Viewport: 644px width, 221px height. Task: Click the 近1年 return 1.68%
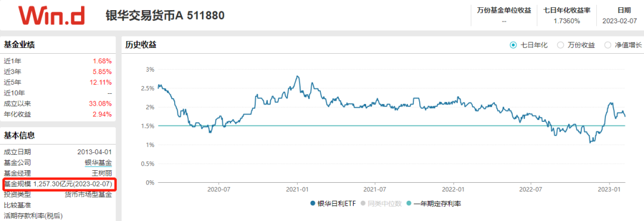click(103, 62)
